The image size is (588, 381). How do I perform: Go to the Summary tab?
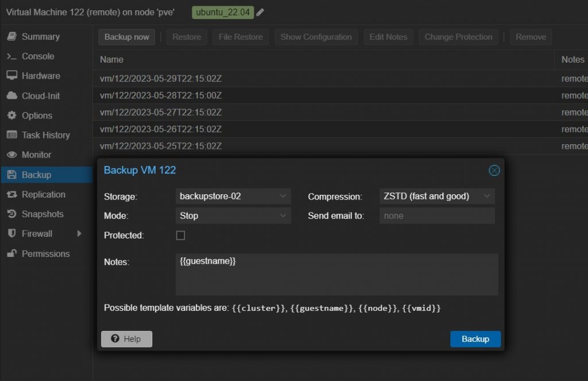coord(40,37)
